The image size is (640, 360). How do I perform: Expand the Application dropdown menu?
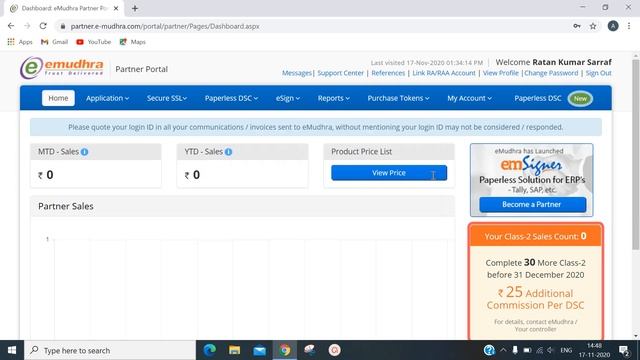click(x=107, y=98)
